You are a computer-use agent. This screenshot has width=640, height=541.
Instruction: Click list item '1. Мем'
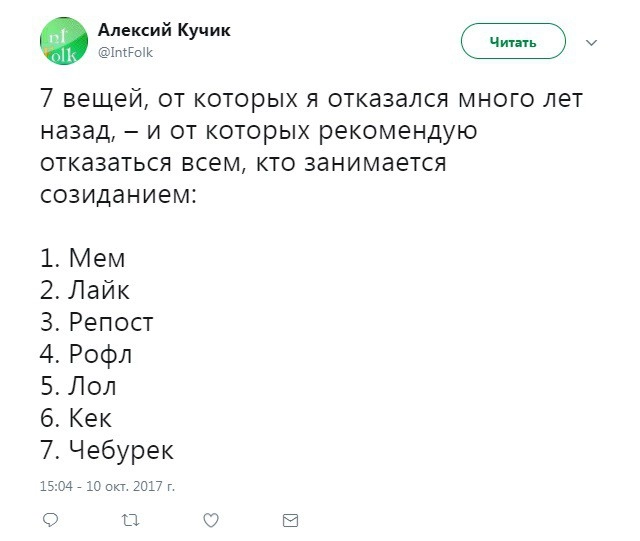(83, 258)
